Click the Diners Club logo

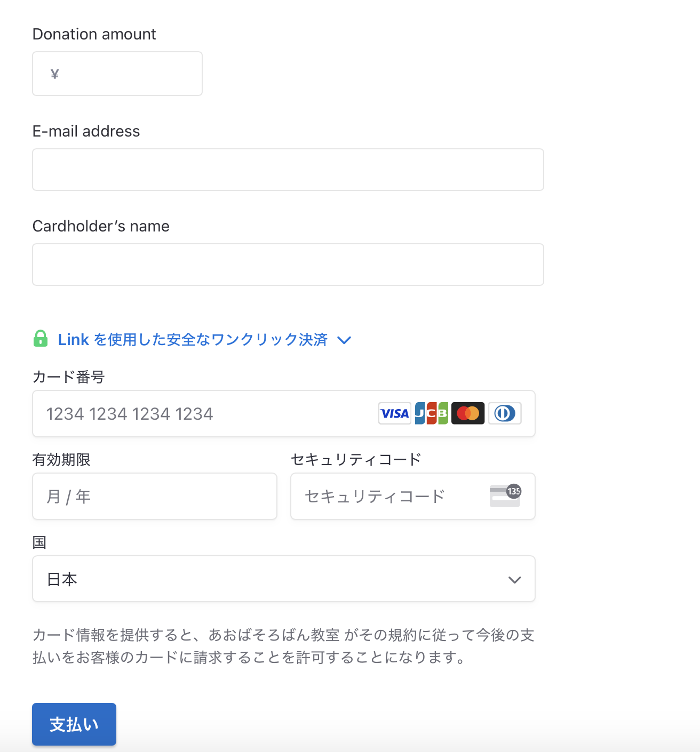tap(505, 413)
